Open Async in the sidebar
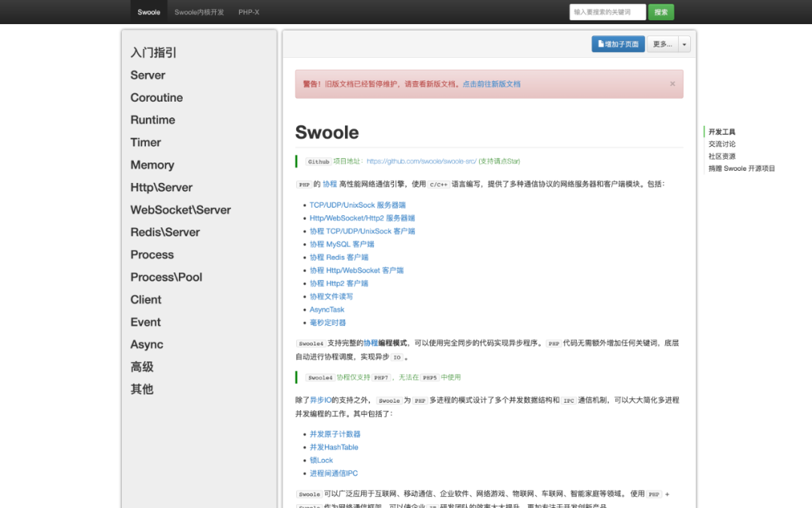Viewport: 812px width, 508px height. pyautogui.click(x=147, y=344)
